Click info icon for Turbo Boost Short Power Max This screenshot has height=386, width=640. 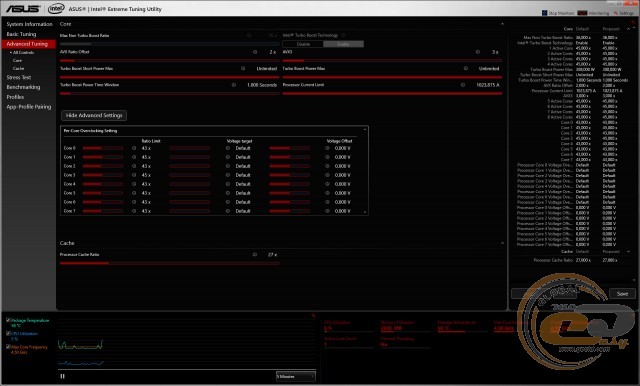click(x=243, y=68)
